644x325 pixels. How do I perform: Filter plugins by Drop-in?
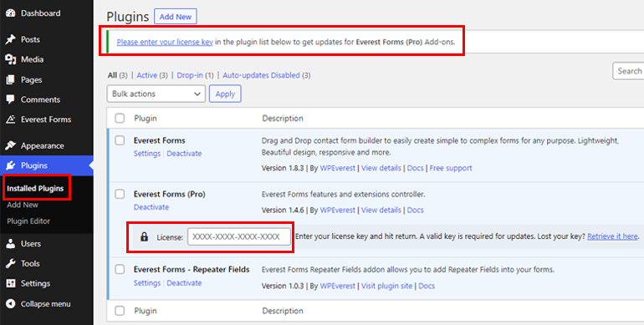pos(190,75)
